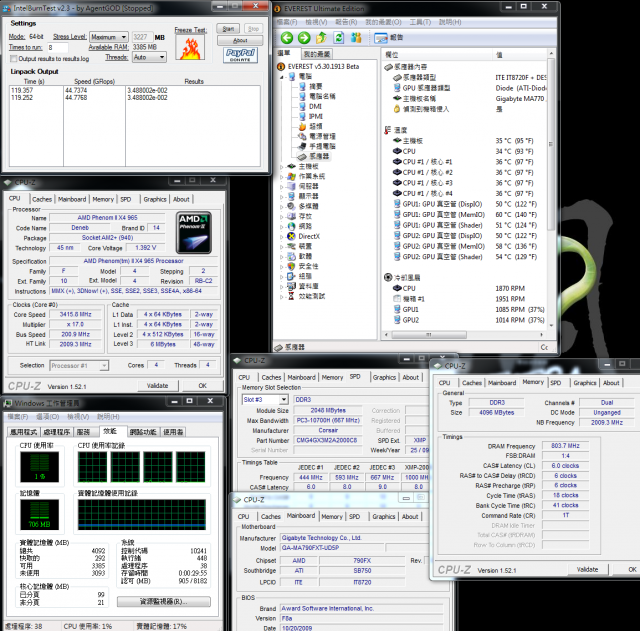
Task: Click the DRAM Frequency value 803.7 MHz
Action: tap(565, 446)
